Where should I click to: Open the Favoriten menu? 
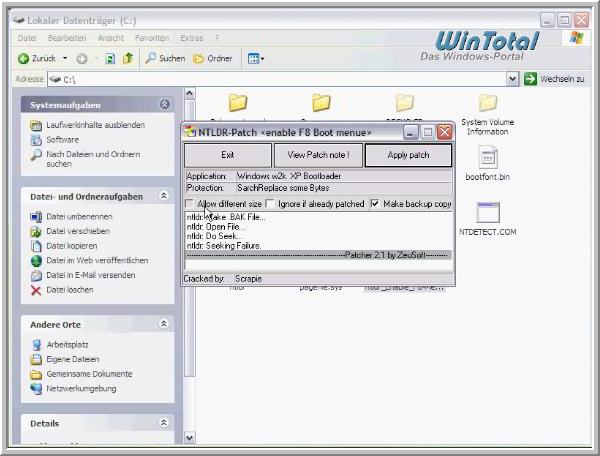coord(152,38)
